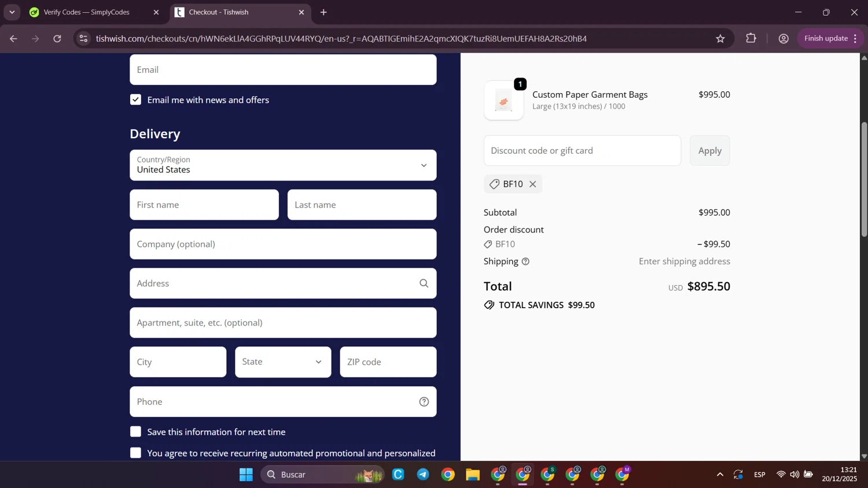This screenshot has width=868, height=488.
Task: Click the Discount code or gift card field
Action: (x=582, y=150)
